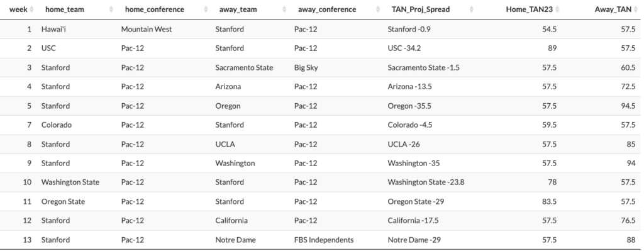The image size is (644, 251).
Task: Click the TAN_Proj_Spread header label
Action: click(x=421, y=9)
